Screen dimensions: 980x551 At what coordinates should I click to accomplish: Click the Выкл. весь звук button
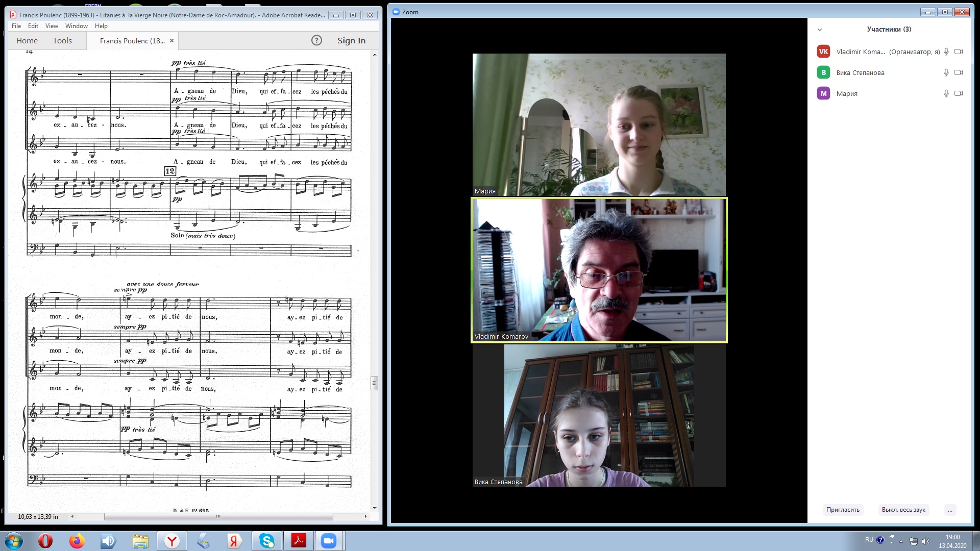pyautogui.click(x=903, y=510)
